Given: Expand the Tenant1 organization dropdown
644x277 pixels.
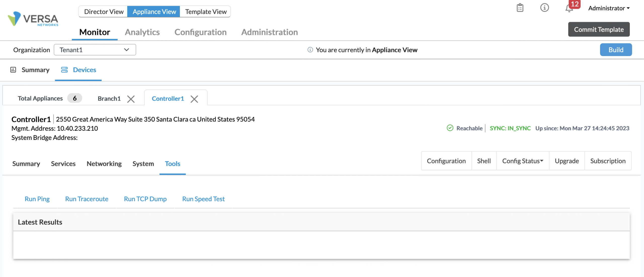Looking at the screenshot, I should pos(95,50).
